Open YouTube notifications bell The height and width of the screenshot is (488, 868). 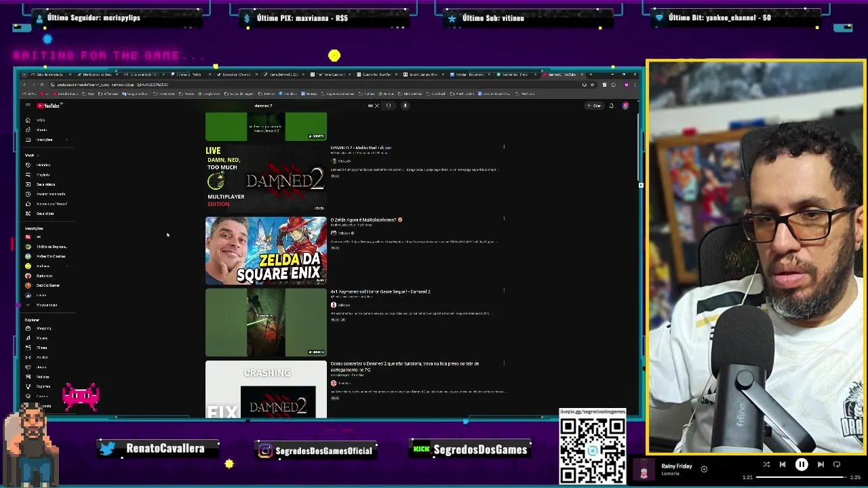(x=611, y=106)
